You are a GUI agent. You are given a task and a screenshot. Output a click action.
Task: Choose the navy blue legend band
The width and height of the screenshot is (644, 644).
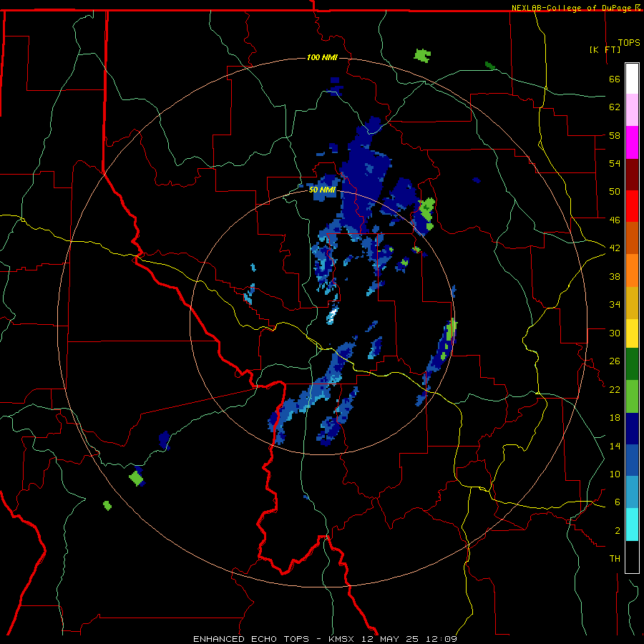632,429
